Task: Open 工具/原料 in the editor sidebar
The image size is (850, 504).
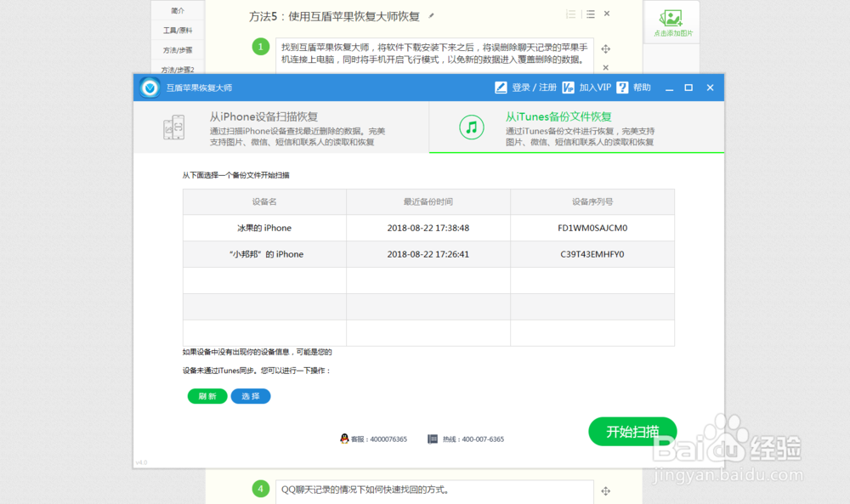Action: click(x=178, y=31)
